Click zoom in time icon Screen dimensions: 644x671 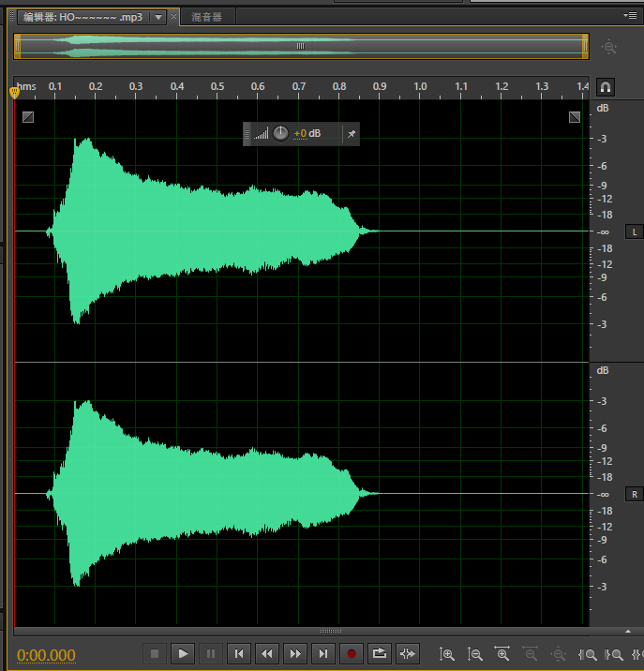pyautogui.click(x=503, y=654)
